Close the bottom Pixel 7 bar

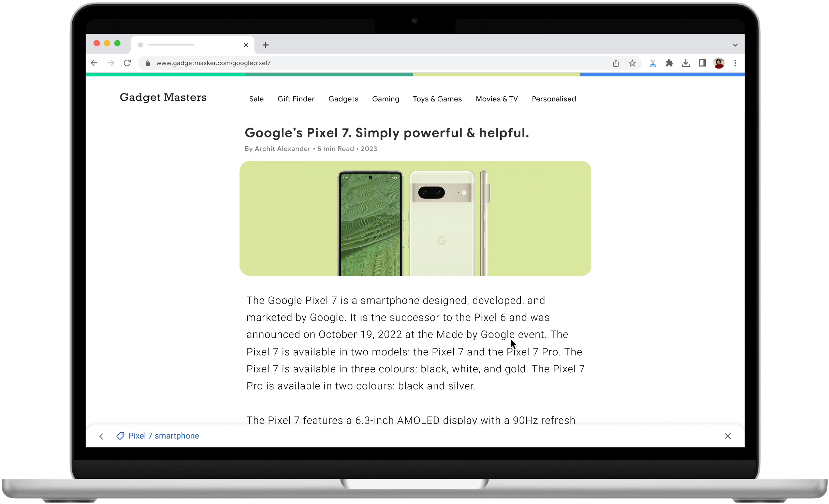click(x=728, y=436)
